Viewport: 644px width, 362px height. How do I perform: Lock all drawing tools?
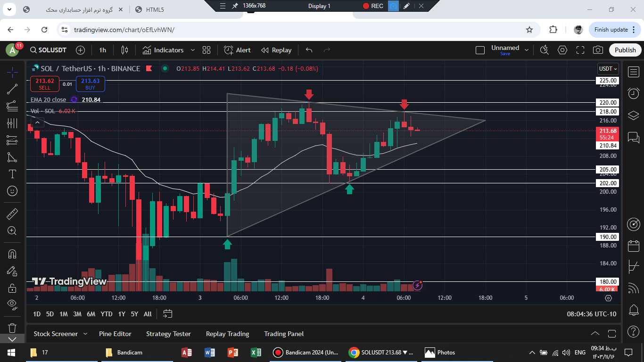click(x=12, y=288)
